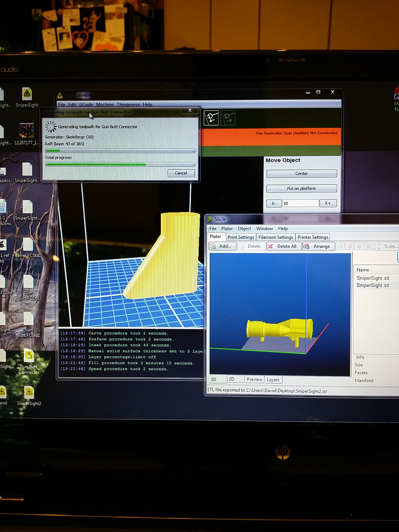
Task: Click 'Generator: Skeinforge (50)' text in dialog
Action: coord(69,137)
